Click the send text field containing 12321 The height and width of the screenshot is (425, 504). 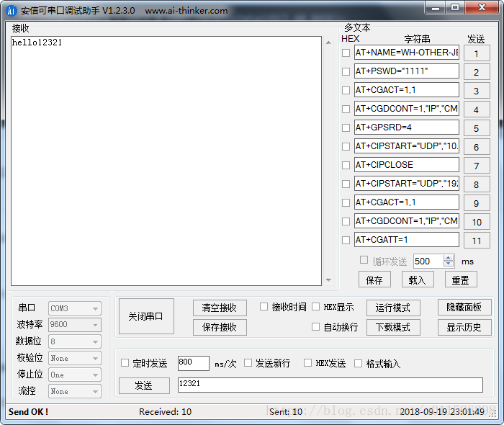pos(330,385)
